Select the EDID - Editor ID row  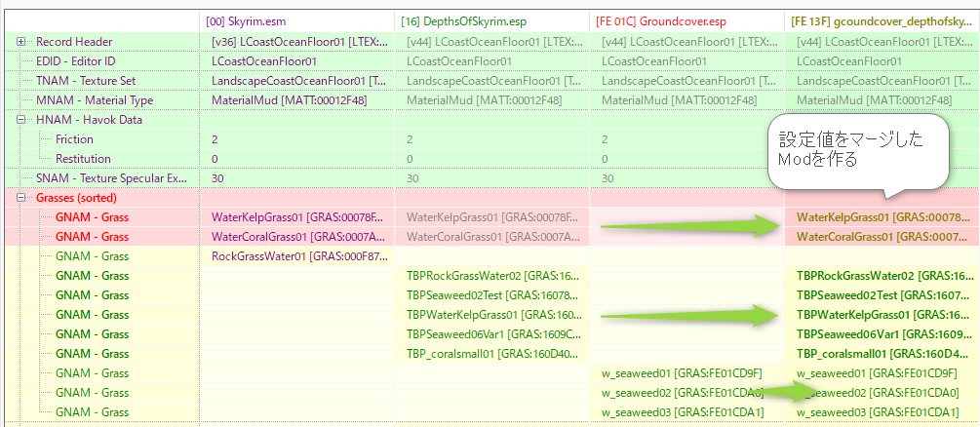75,61
